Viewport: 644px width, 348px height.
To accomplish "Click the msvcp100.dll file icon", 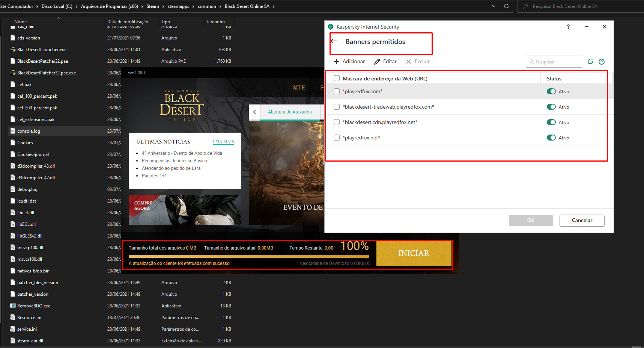I will click(x=13, y=247).
